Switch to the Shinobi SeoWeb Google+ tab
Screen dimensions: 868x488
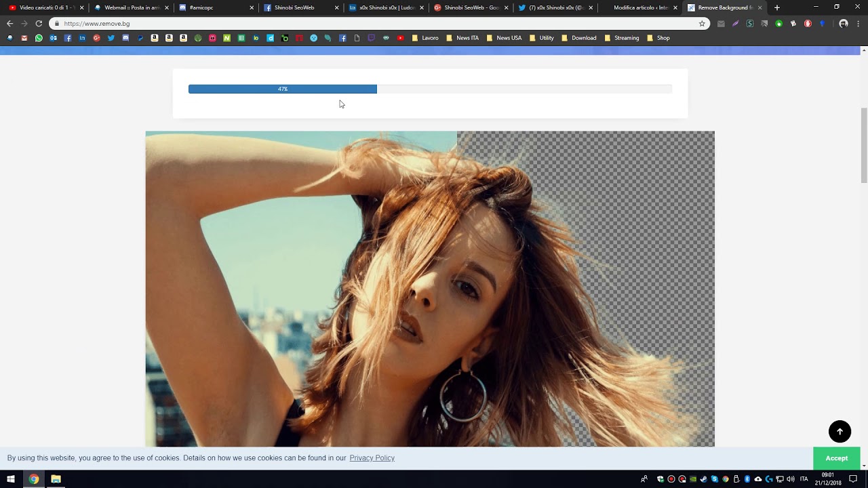[470, 7]
